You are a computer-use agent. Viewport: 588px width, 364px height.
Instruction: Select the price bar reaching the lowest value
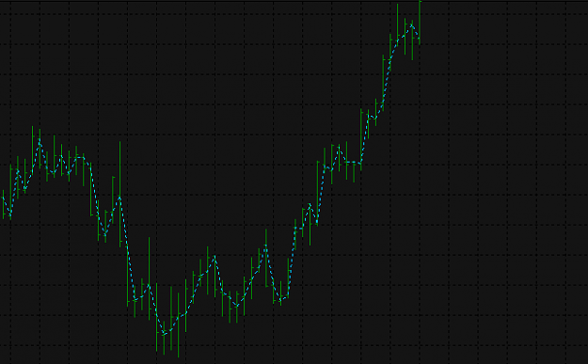178,325
